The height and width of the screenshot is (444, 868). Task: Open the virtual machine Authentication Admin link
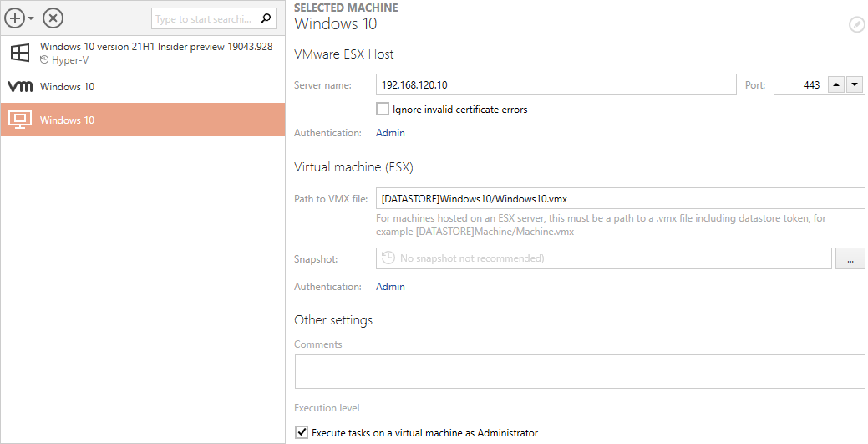[x=390, y=287]
